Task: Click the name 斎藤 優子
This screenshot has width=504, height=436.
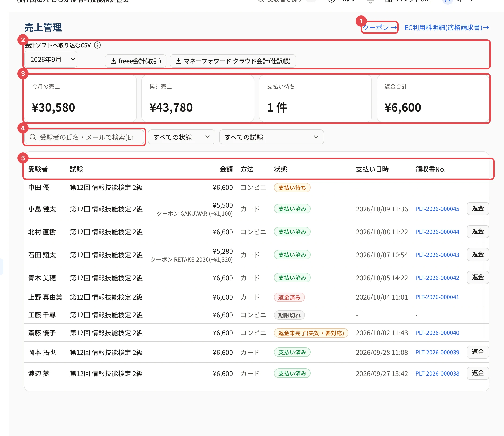Action: (42, 333)
